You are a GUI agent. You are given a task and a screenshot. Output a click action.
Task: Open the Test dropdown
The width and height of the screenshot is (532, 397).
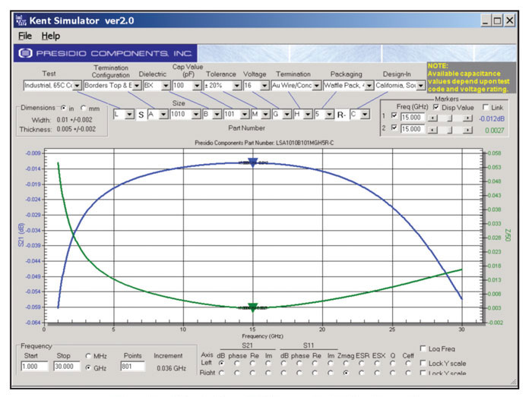pyautogui.click(x=77, y=86)
